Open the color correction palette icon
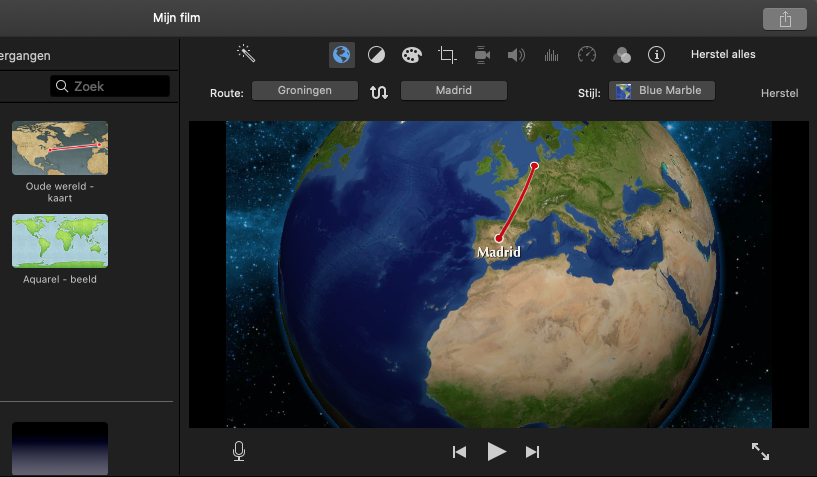 coord(412,55)
